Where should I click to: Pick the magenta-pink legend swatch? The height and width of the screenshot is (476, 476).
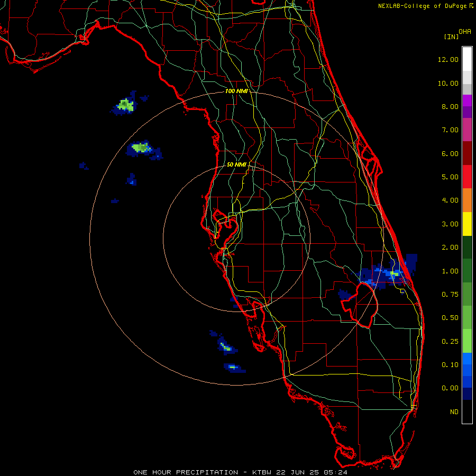tap(467, 130)
